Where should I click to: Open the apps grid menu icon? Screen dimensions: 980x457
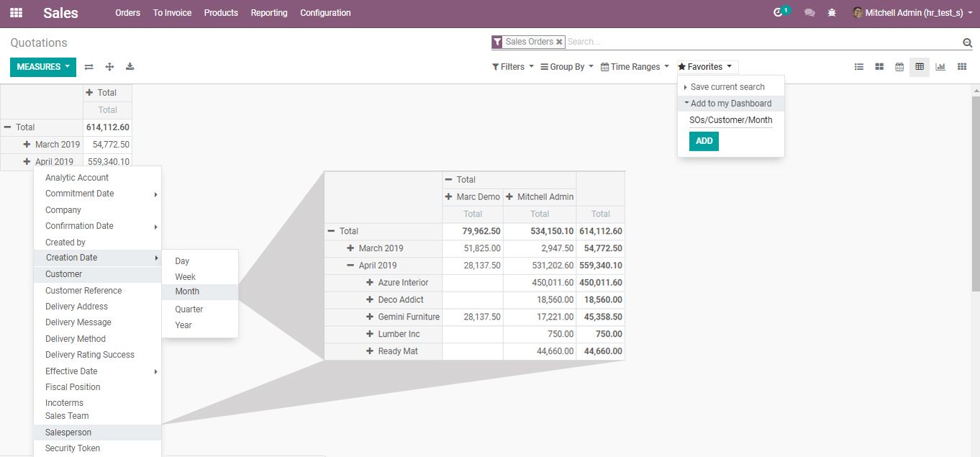(x=16, y=13)
